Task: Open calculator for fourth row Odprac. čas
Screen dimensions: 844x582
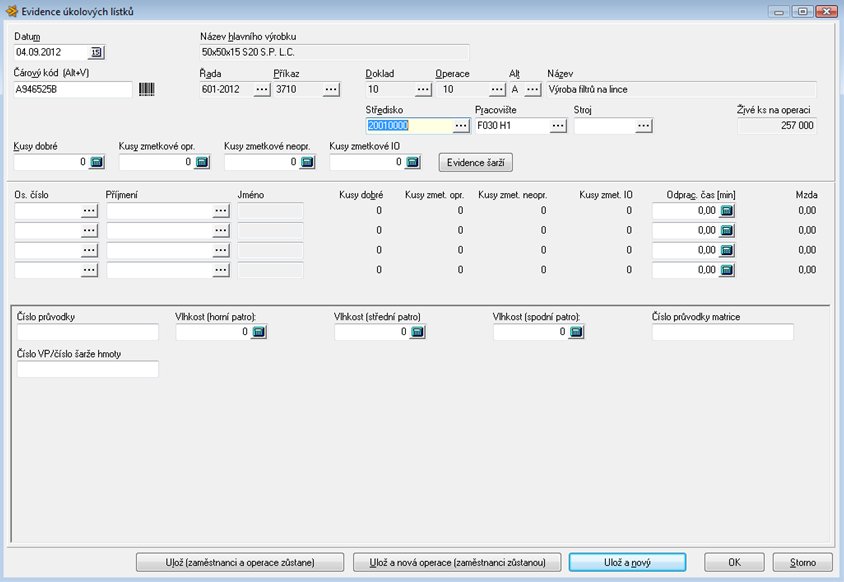Action: point(727,270)
